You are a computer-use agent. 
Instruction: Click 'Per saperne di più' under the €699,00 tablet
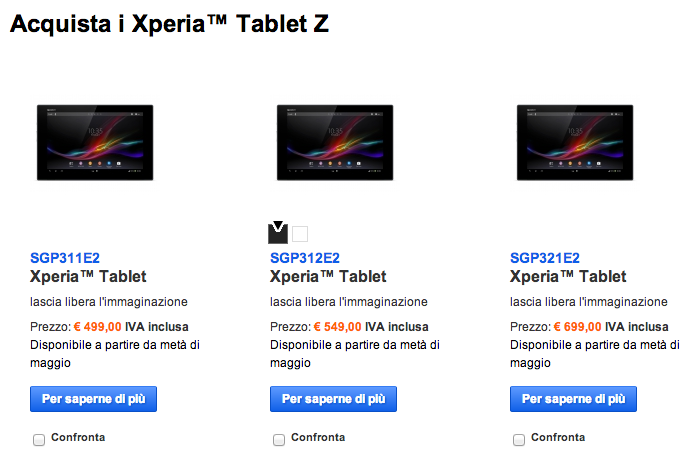point(573,399)
